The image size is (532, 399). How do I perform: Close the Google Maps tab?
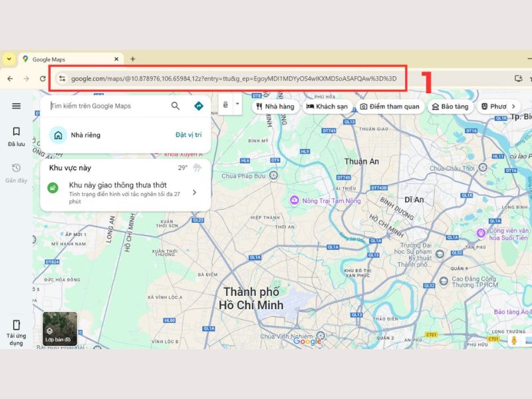[116, 59]
